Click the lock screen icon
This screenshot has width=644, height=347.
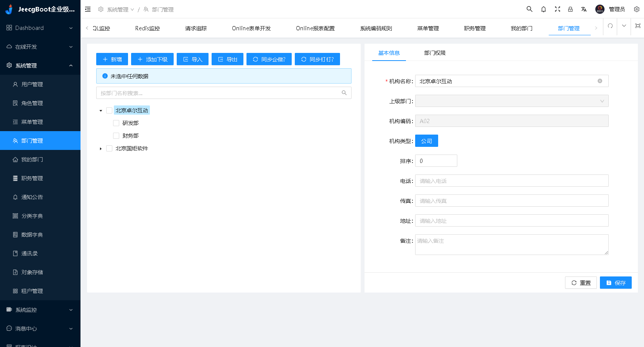point(570,9)
